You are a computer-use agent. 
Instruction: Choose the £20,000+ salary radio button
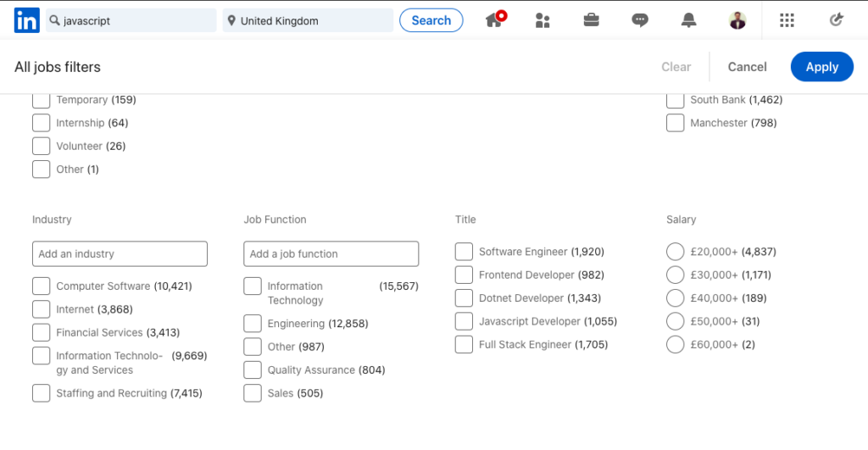click(676, 252)
